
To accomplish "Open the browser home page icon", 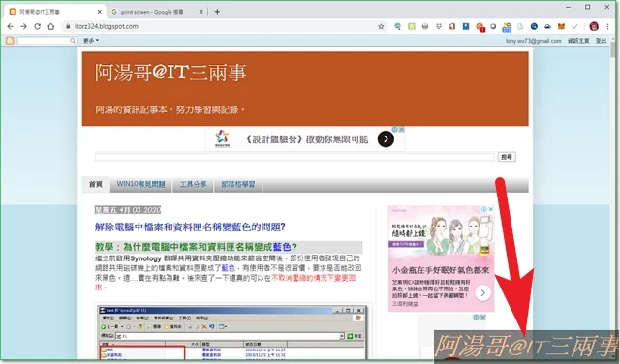I will click(x=51, y=26).
